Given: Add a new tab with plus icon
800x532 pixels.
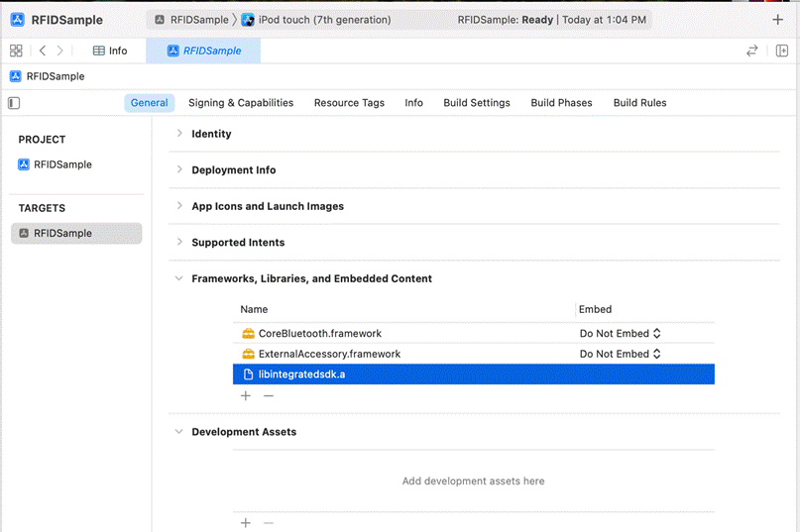Looking at the screenshot, I should click(x=777, y=20).
